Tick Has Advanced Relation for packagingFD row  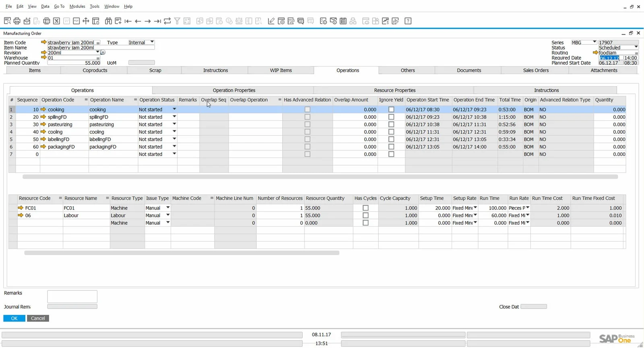[308, 147]
